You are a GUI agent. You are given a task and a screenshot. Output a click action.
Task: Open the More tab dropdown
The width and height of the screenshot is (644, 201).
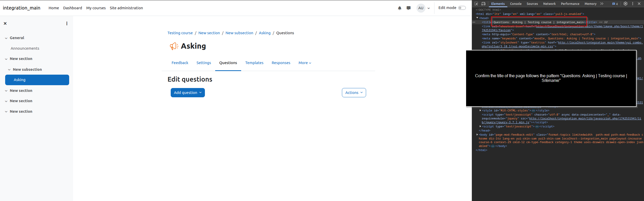(305, 63)
